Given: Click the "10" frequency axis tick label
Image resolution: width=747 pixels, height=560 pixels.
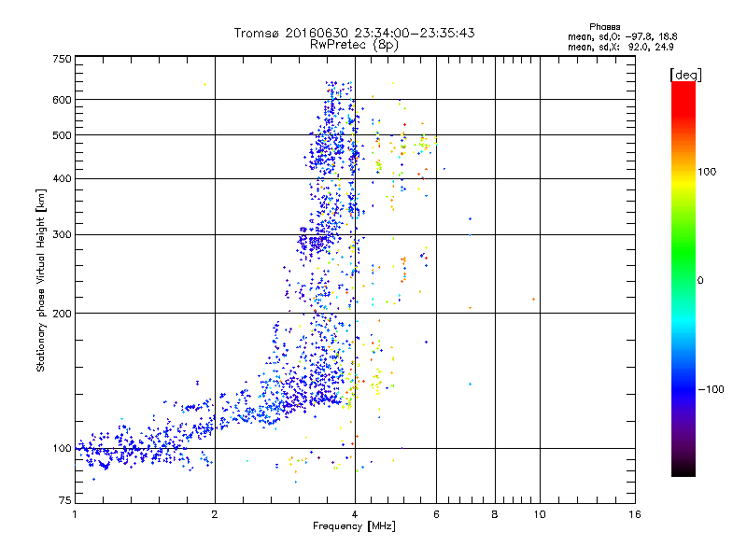Looking at the screenshot, I should tap(540, 514).
